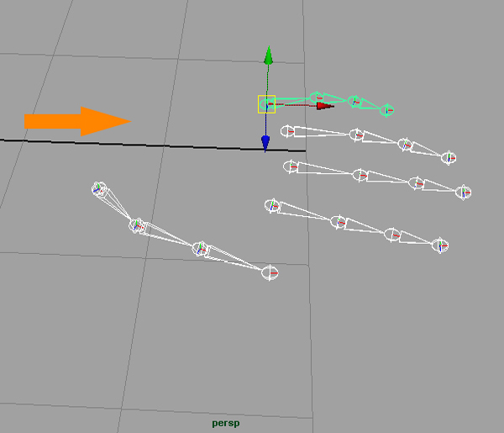The width and height of the screenshot is (504, 433).
Task: Click the persp camera label
Action: pyautogui.click(x=226, y=424)
